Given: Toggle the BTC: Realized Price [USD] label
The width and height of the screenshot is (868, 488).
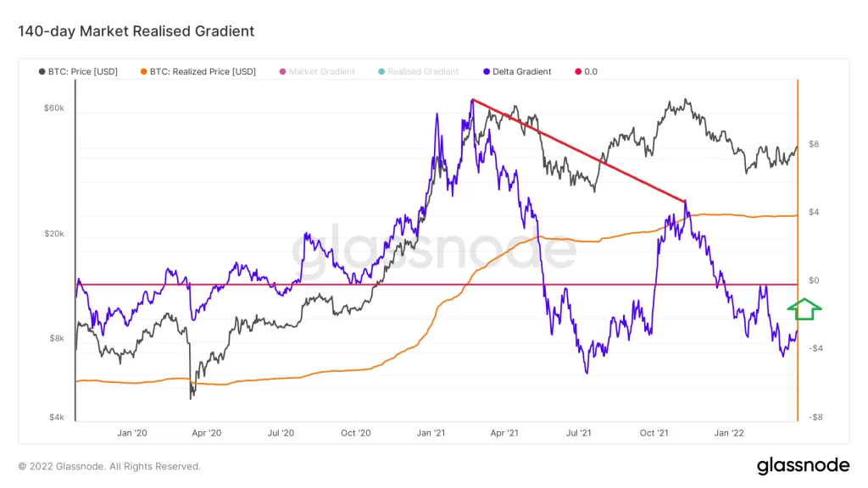Looking at the screenshot, I should click(203, 72).
